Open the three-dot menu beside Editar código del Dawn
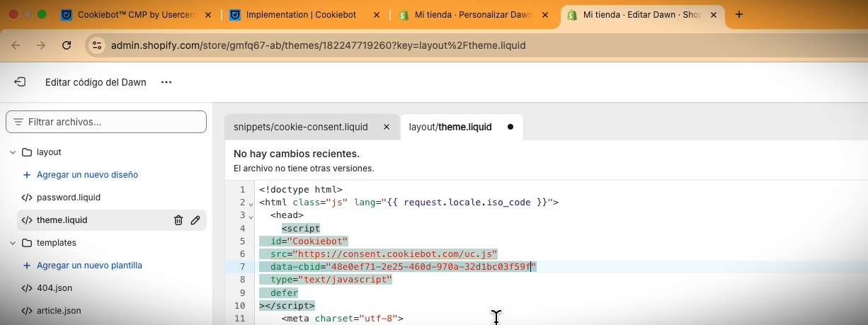 point(166,82)
